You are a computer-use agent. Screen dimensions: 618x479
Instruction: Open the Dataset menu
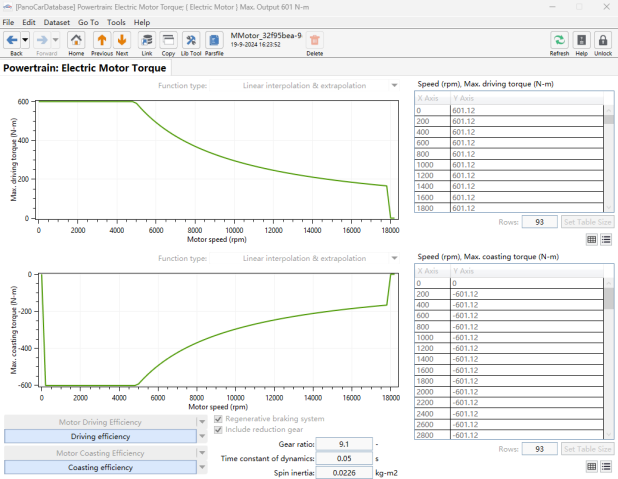(56, 22)
